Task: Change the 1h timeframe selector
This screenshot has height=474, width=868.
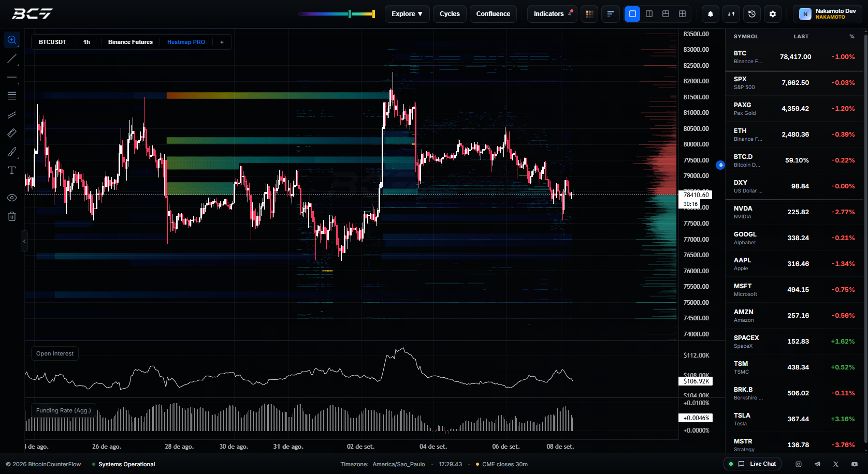Action: point(86,42)
